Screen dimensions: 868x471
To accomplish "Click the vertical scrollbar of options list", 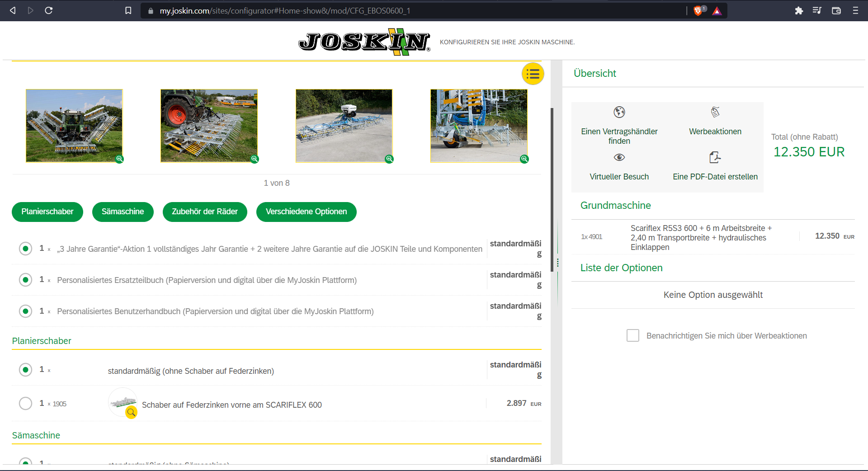I will click(x=552, y=189).
